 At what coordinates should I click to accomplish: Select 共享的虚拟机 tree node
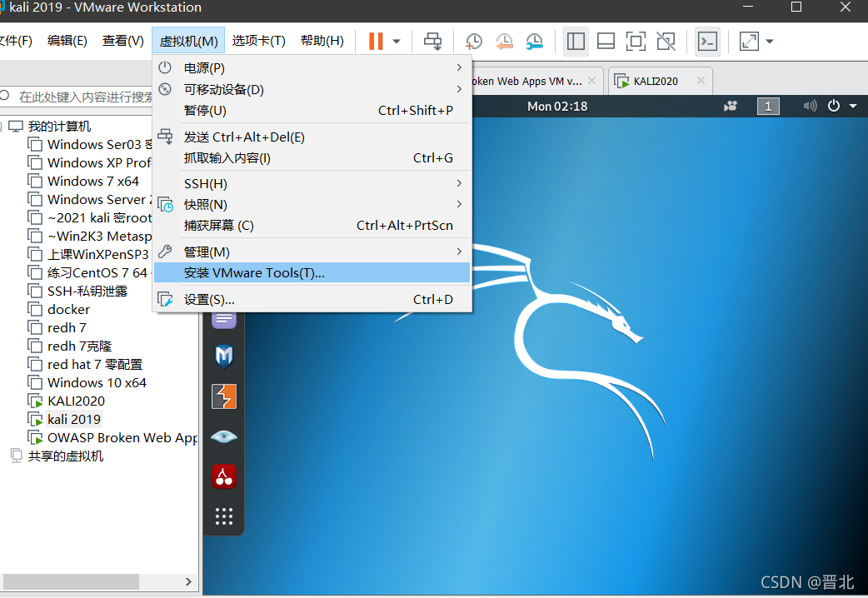pos(65,456)
